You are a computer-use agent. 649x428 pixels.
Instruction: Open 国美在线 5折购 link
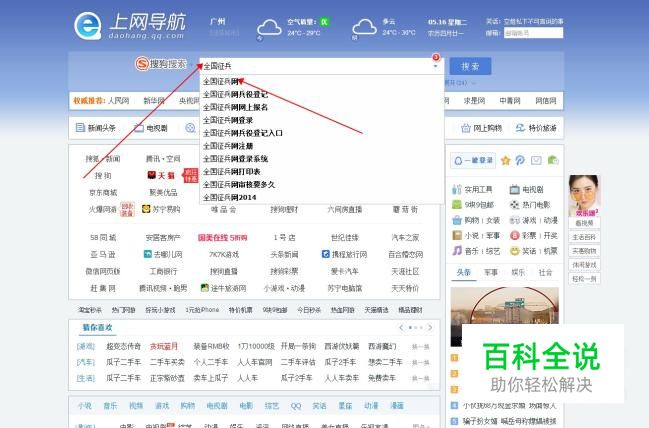tap(223, 238)
